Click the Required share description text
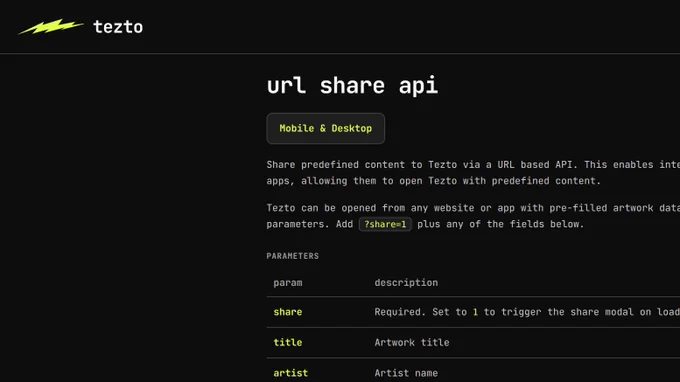Image resolution: width=680 pixels, height=382 pixels. (527, 312)
